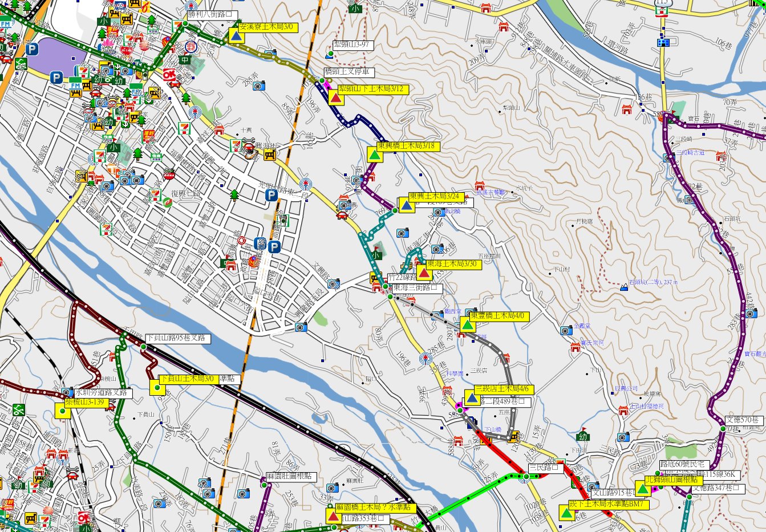Select the 下員山路95巷叉路 waypoint label

pos(177,339)
